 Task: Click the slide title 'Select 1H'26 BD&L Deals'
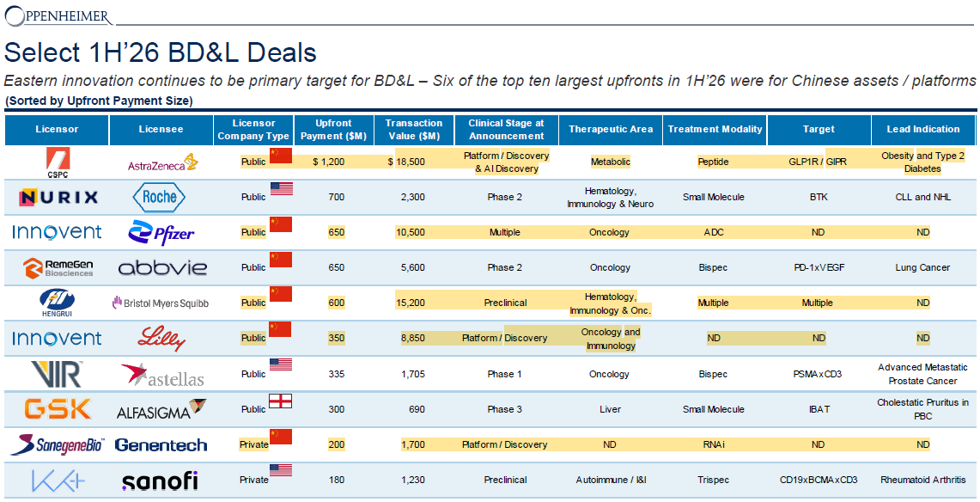[x=161, y=52]
